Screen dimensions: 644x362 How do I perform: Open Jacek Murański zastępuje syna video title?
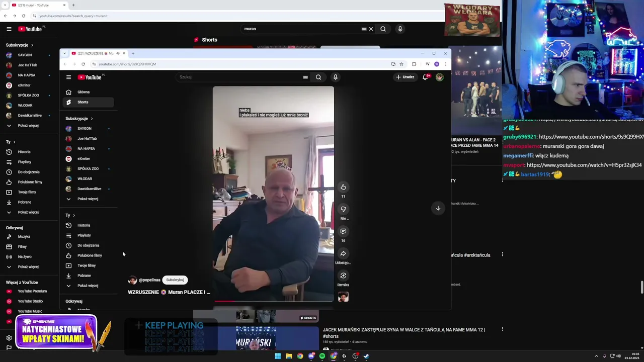(404, 333)
